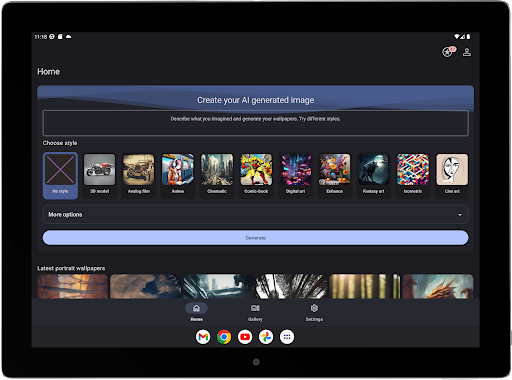Image resolution: width=512 pixels, height=380 pixels.
Task: Focus the image description input field
Action: 255,123
